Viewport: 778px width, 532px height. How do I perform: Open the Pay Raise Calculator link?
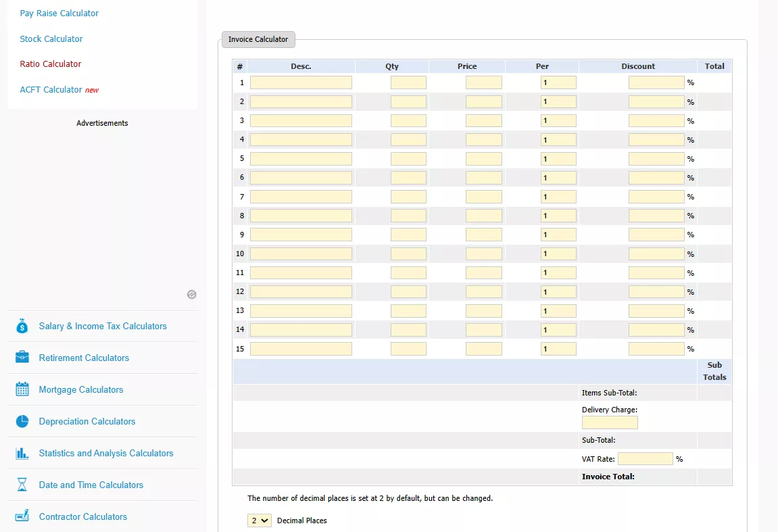[59, 14]
